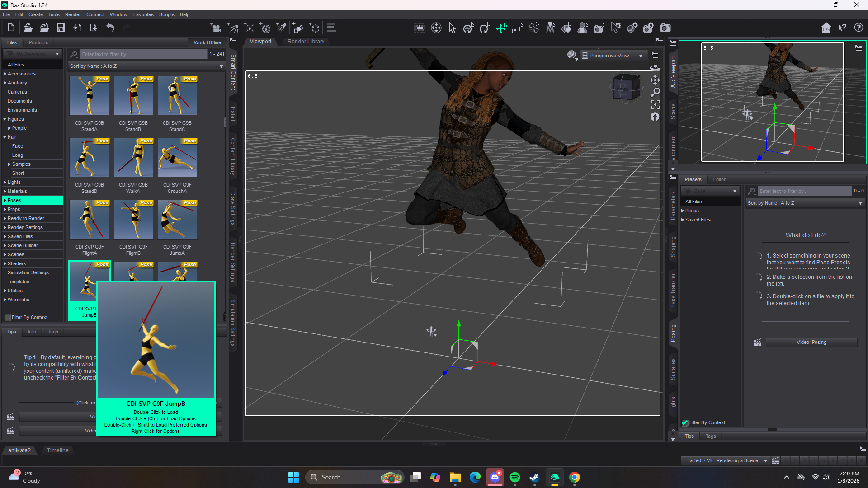Toggle Filter By Context in Content Library
The image size is (868, 488).
tap(8, 318)
